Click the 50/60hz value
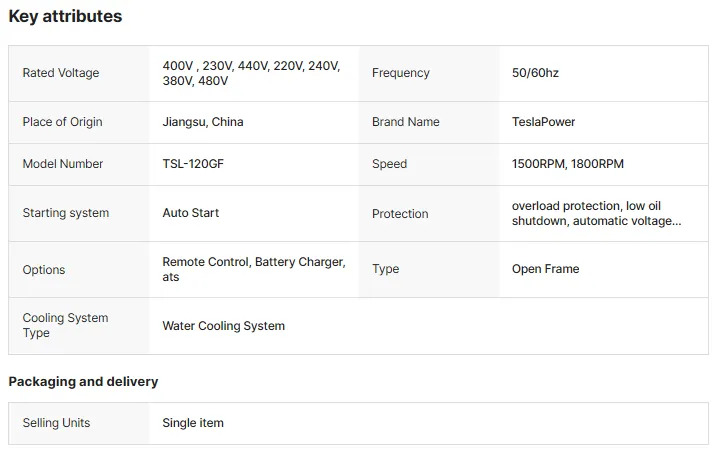The height and width of the screenshot is (454, 718). [535, 73]
